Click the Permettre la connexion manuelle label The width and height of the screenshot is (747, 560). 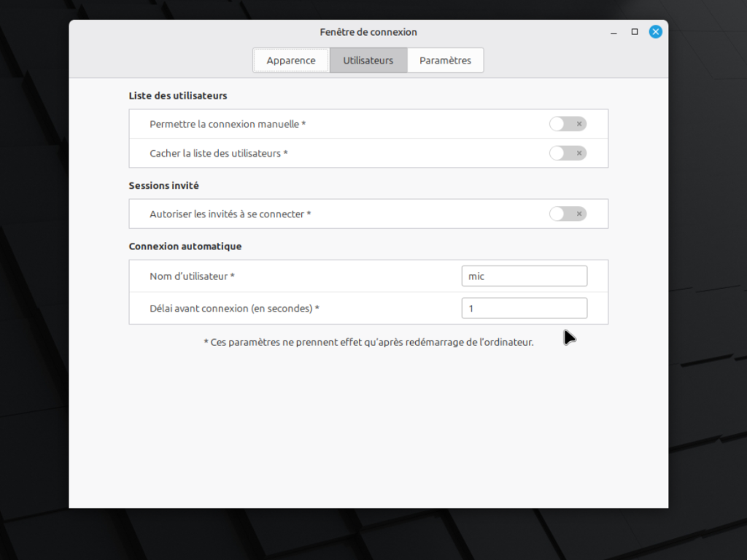(x=228, y=124)
